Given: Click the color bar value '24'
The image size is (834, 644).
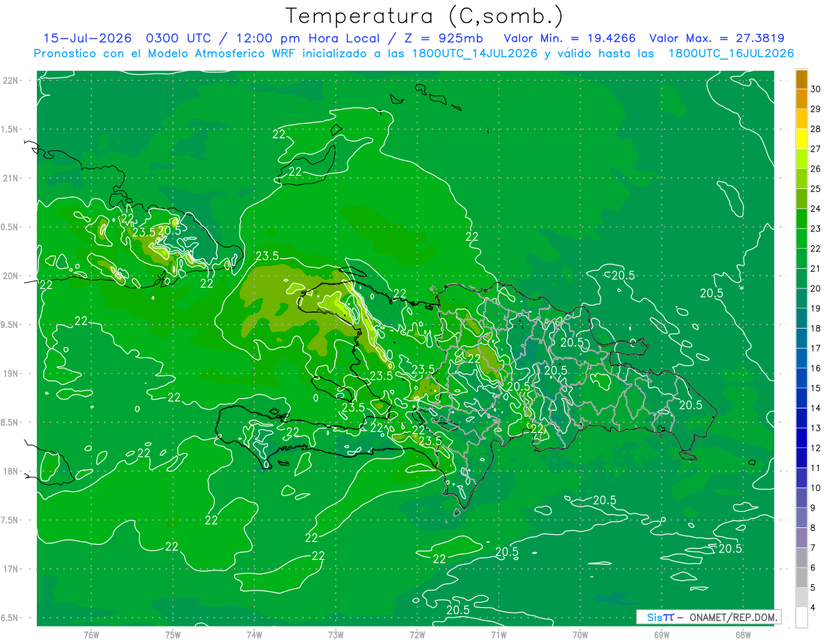Looking at the screenshot, I should point(816,208).
